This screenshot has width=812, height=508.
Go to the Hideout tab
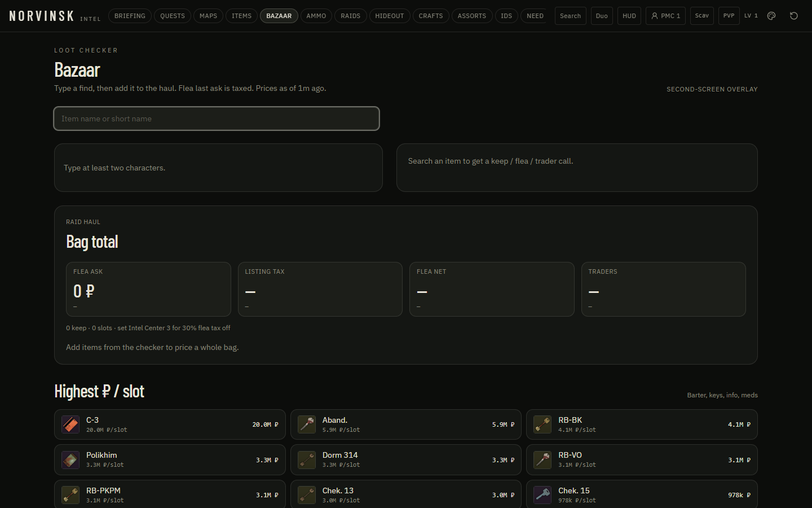[x=390, y=16]
